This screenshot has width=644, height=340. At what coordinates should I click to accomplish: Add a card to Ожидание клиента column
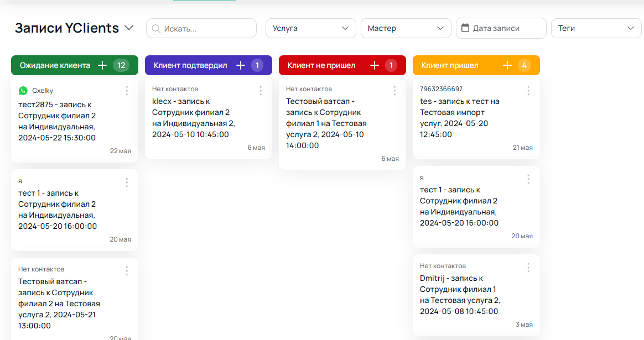(x=102, y=65)
